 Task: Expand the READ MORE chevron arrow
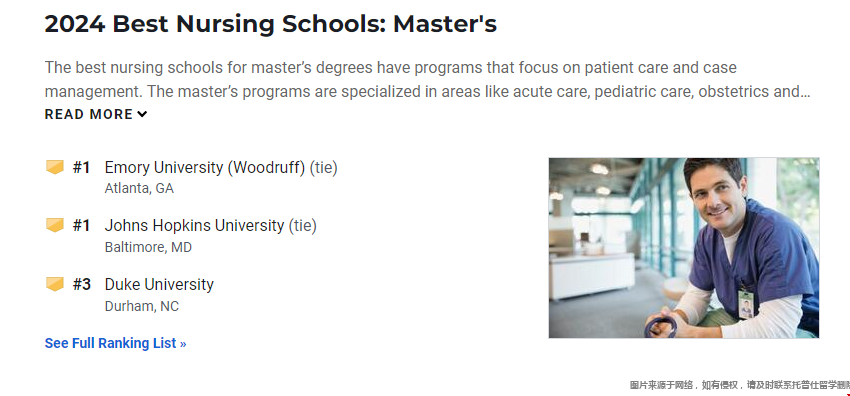142,114
